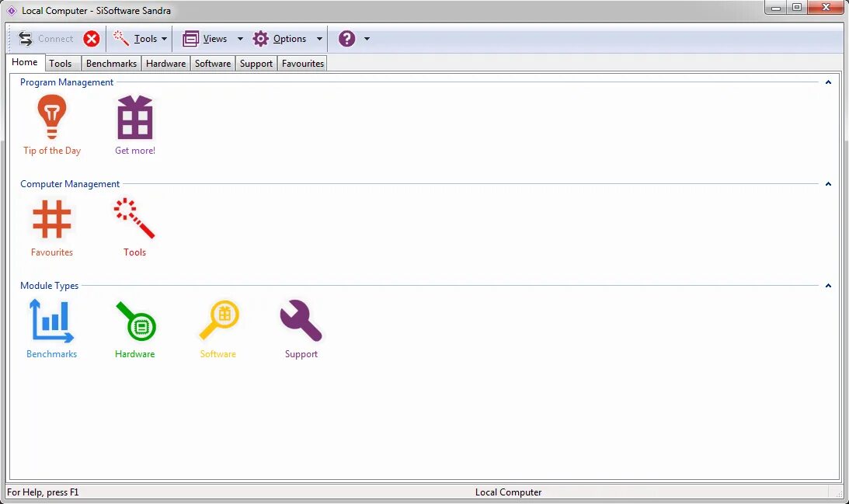Click the Tools toolbar text label

point(146,38)
